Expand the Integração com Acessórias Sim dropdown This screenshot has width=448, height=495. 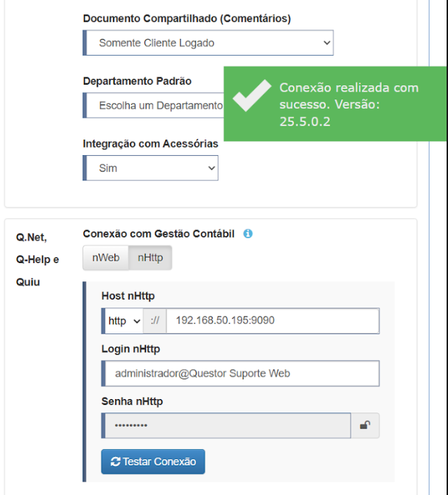click(150, 168)
